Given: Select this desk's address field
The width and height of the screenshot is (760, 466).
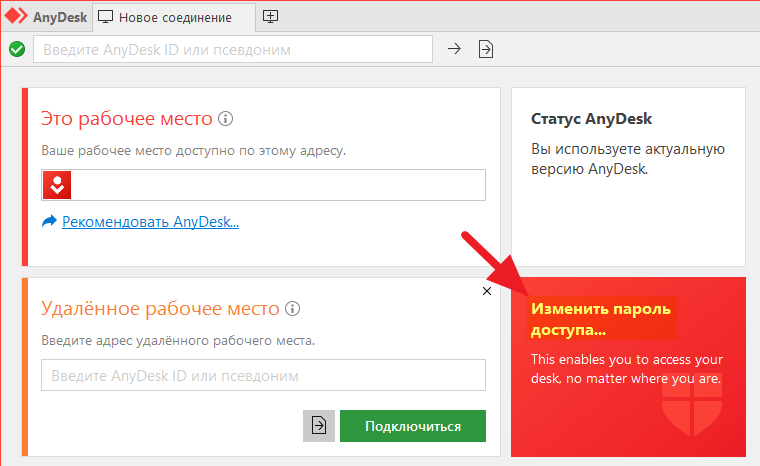Looking at the screenshot, I should pos(263,185).
